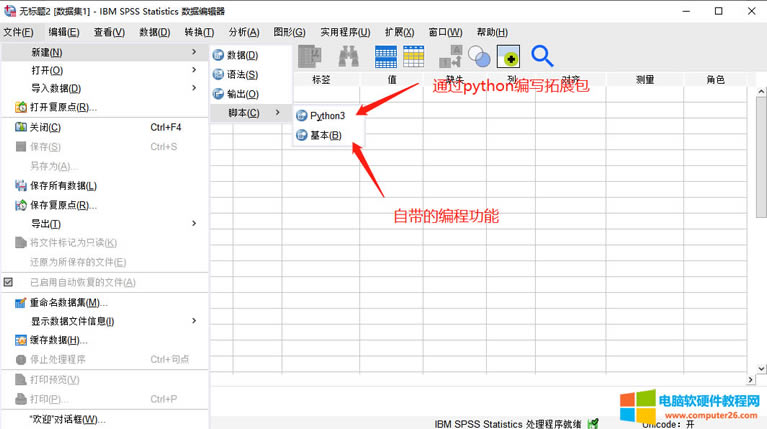Click the 标签 column header
767x429 pixels.
[x=322, y=79]
